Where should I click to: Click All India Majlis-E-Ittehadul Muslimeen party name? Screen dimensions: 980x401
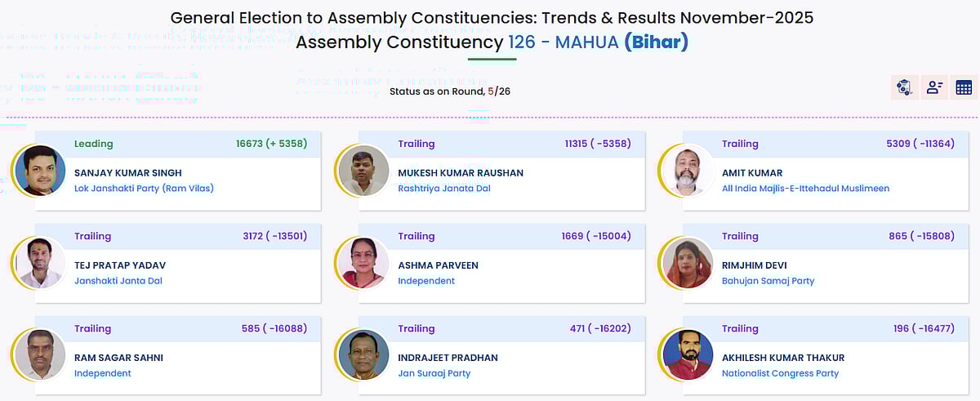click(805, 189)
